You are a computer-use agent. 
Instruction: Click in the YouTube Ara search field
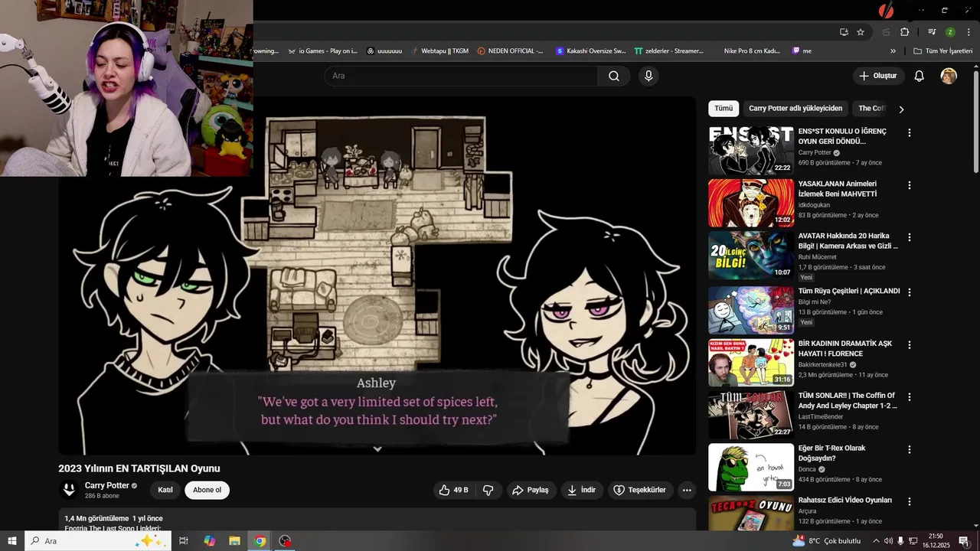(461, 76)
